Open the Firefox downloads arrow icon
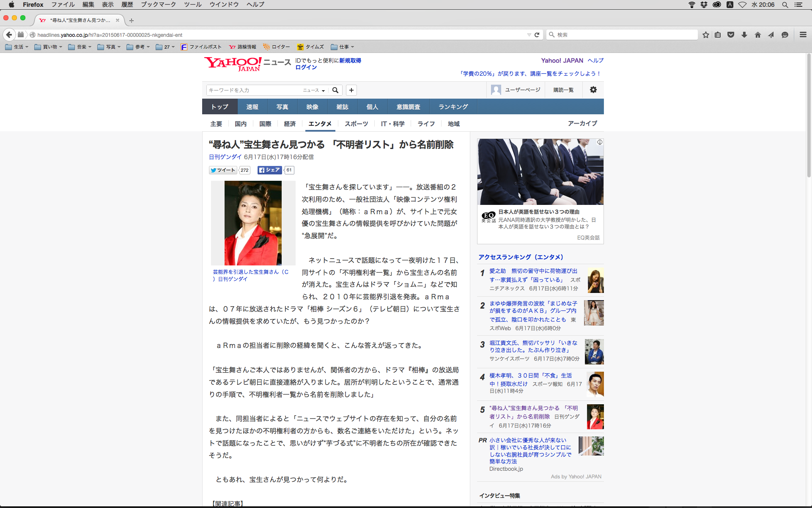 [744, 35]
